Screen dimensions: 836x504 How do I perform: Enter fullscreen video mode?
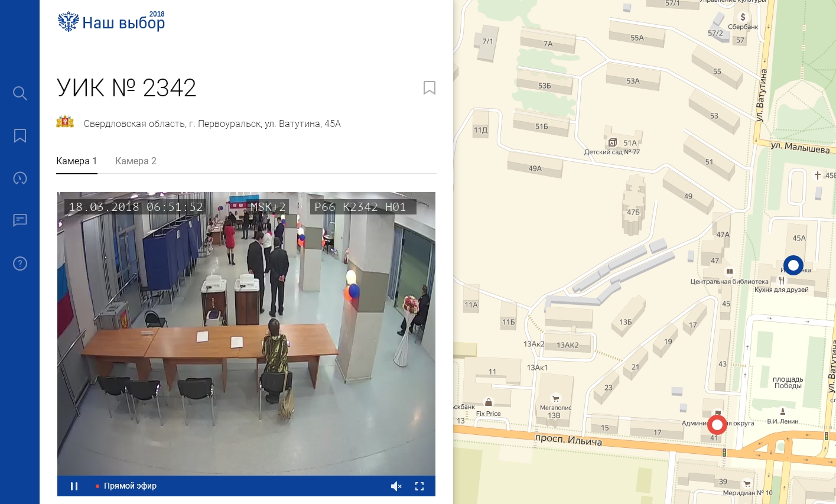[x=419, y=486]
